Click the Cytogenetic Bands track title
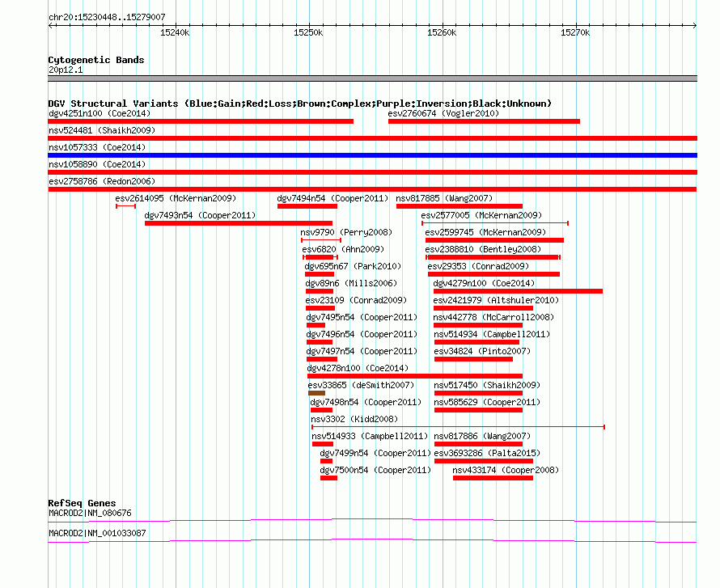Viewport: 720px width, 588px height. coord(96,60)
